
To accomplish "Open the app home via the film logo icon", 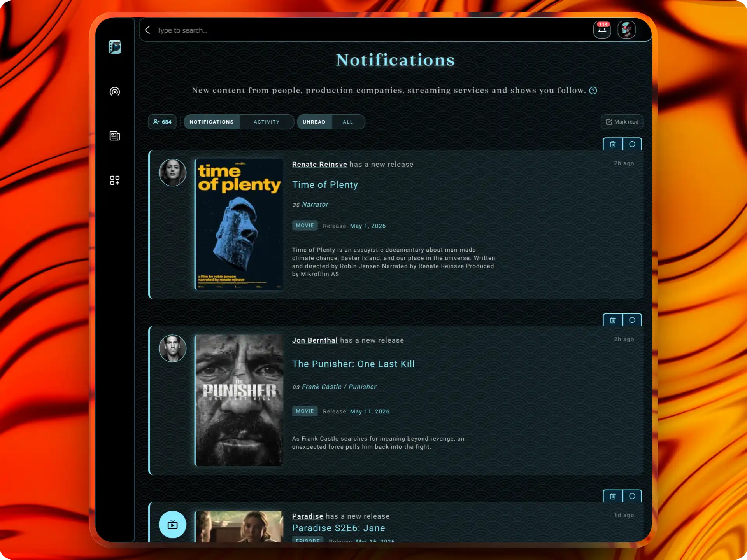I will (115, 47).
